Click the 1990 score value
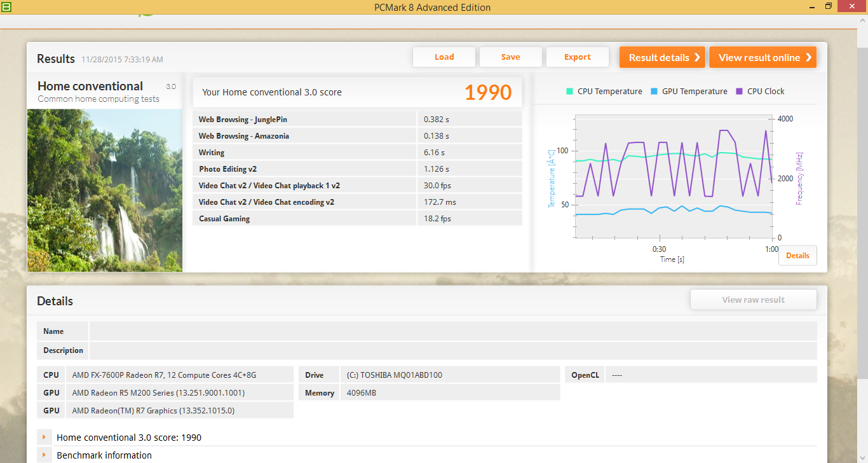The image size is (868, 463). coord(488,92)
